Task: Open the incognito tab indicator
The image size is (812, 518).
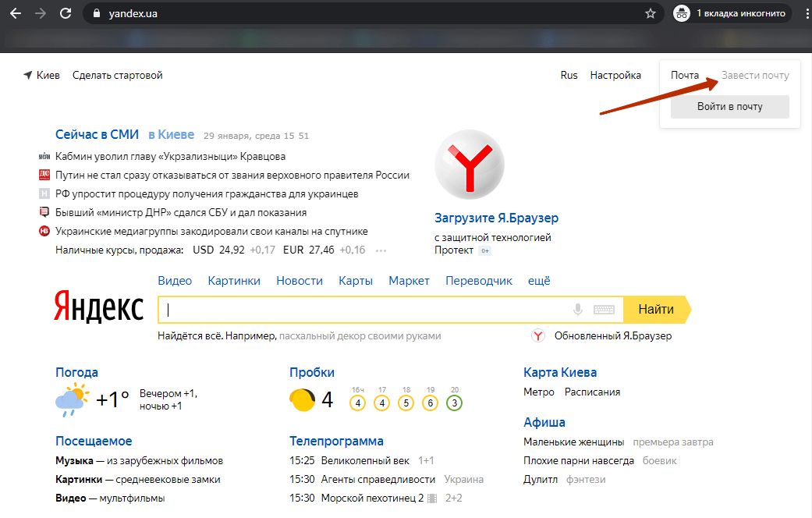Action: (x=731, y=13)
